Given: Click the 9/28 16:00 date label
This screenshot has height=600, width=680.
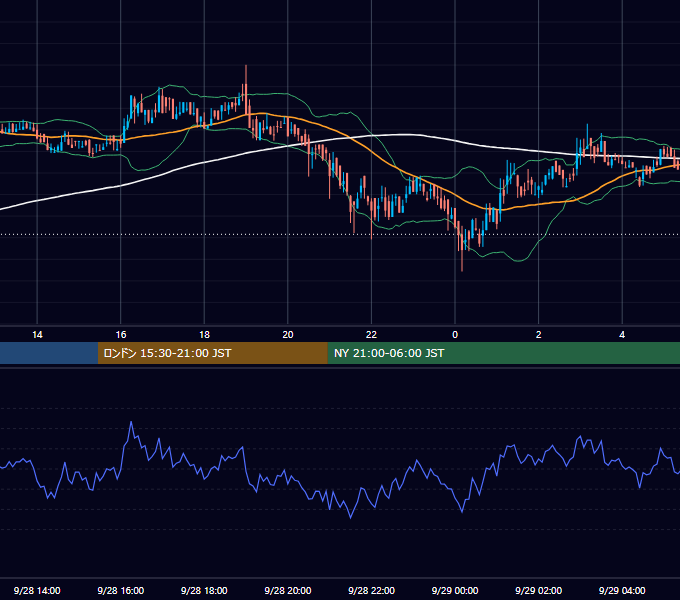Looking at the screenshot, I should pyautogui.click(x=121, y=590).
